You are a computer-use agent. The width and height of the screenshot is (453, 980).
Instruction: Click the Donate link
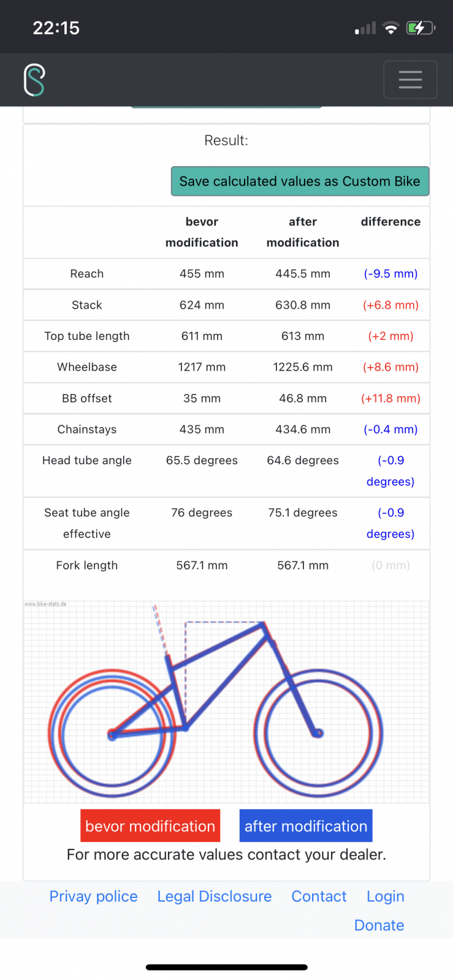pos(379,925)
